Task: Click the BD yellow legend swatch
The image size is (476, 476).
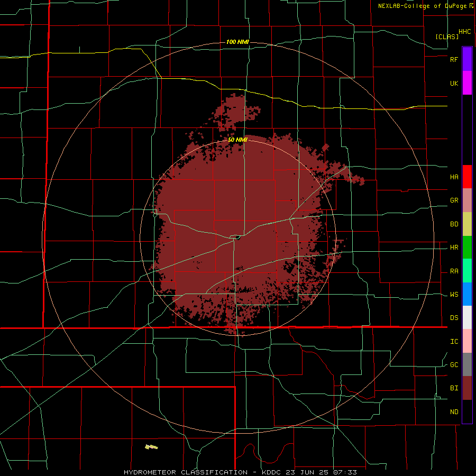Action: click(467, 224)
